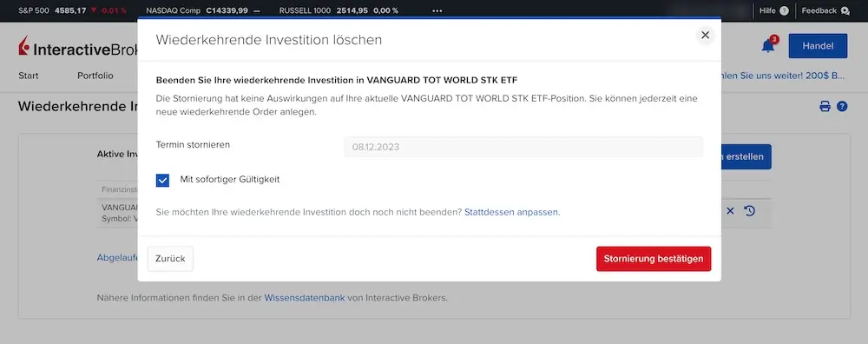Confirm with Stornierung bestätigen button
868x344 pixels.
654,259
